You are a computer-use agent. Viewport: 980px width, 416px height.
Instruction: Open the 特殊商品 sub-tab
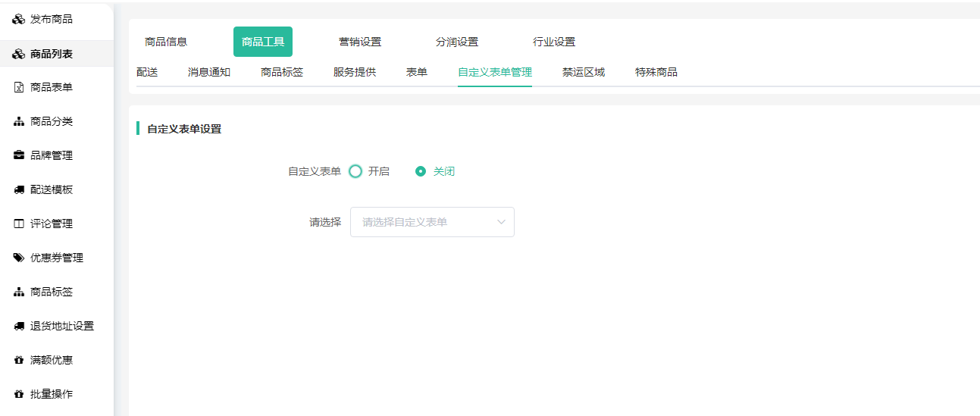tap(656, 73)
